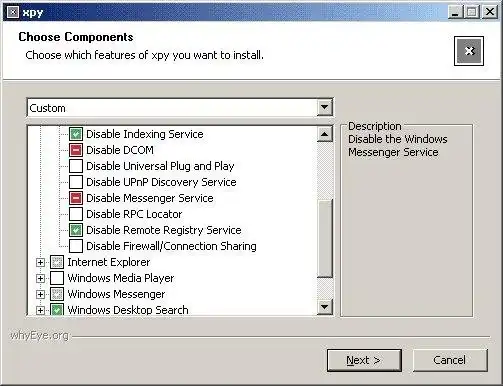The image size is (503, 386).
Task: Close the xpy installer window
Action: tap(490, 12)
